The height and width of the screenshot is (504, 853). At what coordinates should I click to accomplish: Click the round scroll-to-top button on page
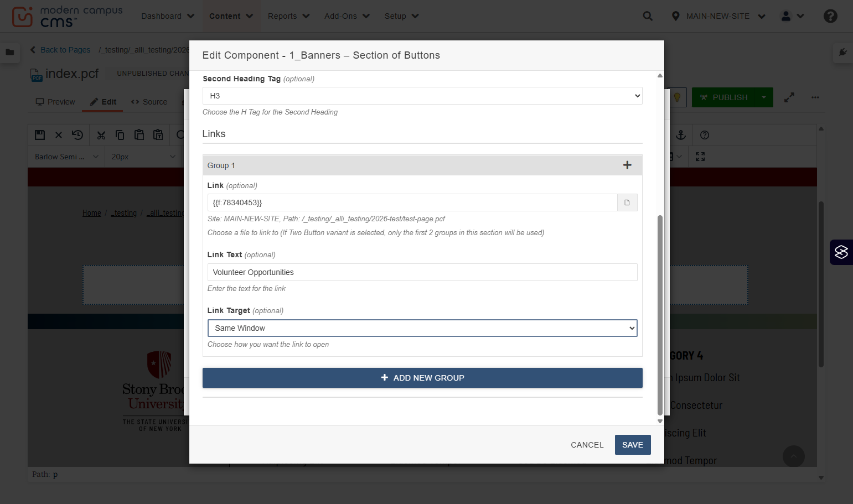click(794, 456)
